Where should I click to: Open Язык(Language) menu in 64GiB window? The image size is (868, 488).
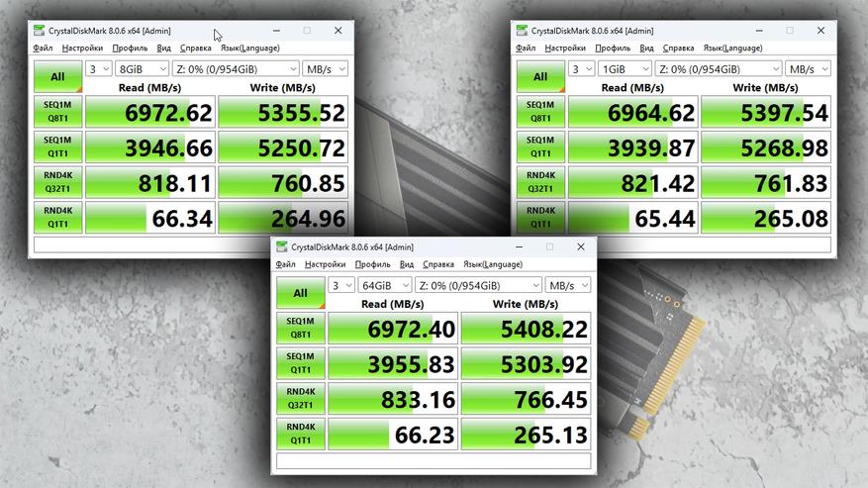493,264
